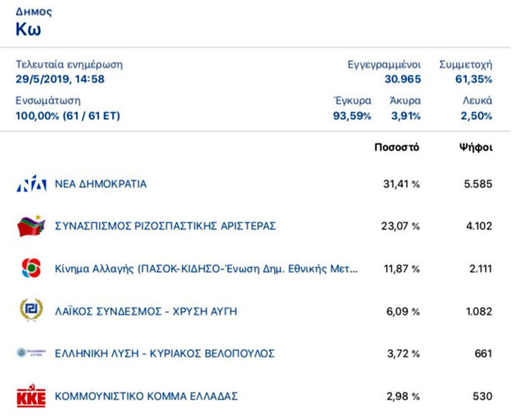This screenshot has height=420, width=518.
Task: Click the Τελευταία ενημέρωση label
Action: 69,64
